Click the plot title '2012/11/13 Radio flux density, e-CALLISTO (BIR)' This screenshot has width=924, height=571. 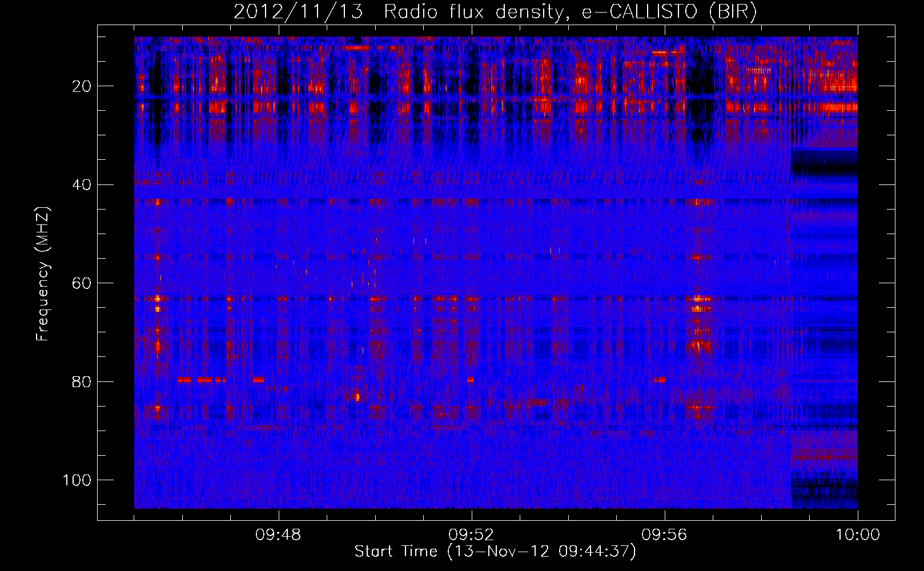click(x=495, y=11)
